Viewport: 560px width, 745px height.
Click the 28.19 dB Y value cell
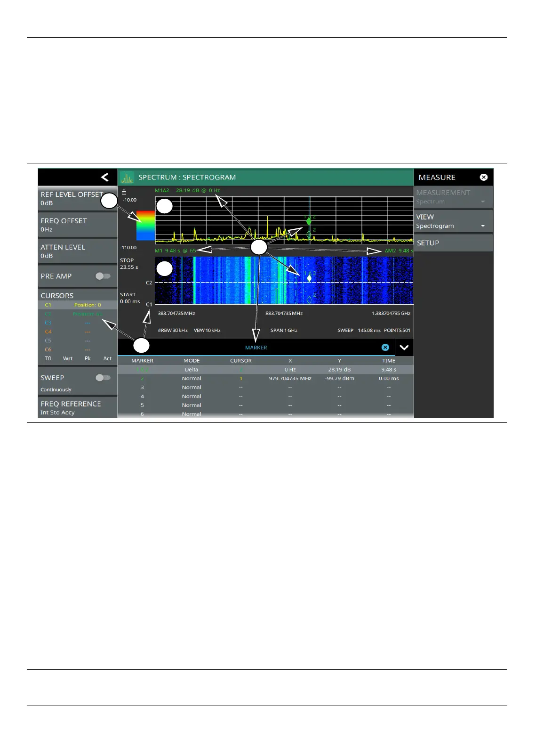(x=339, y=369)
